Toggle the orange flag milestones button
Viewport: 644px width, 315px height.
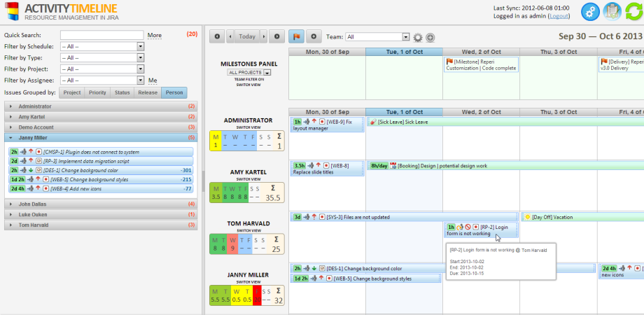296,36
